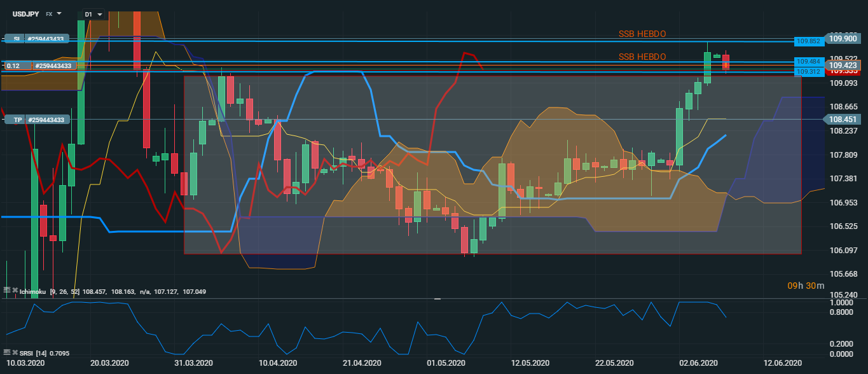Select the lower SSB HEBDO text label
Viewport: 868px width, 374px height.
point(642,57)
